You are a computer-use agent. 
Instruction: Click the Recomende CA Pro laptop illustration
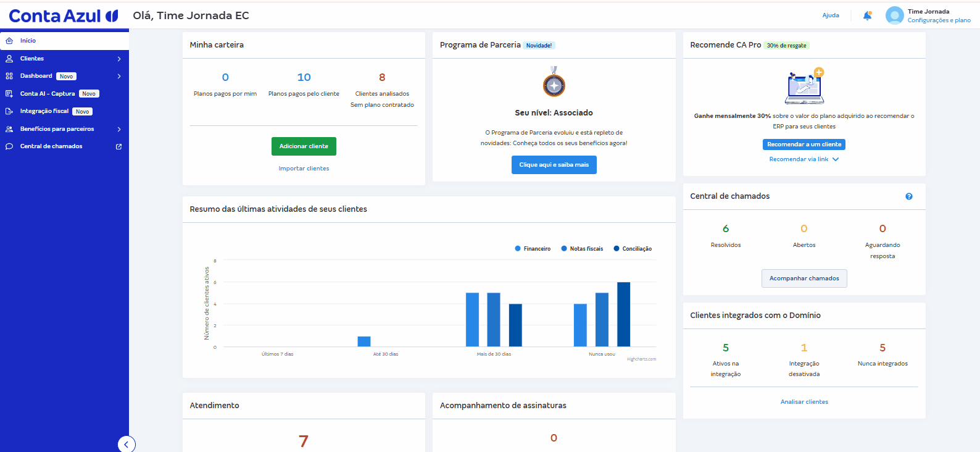click(805, 86)
